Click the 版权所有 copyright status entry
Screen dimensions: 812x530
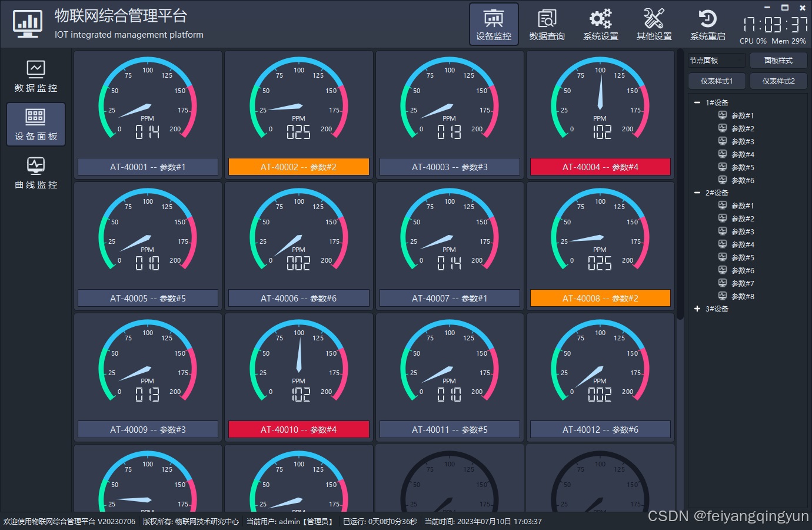click(191, 521)
